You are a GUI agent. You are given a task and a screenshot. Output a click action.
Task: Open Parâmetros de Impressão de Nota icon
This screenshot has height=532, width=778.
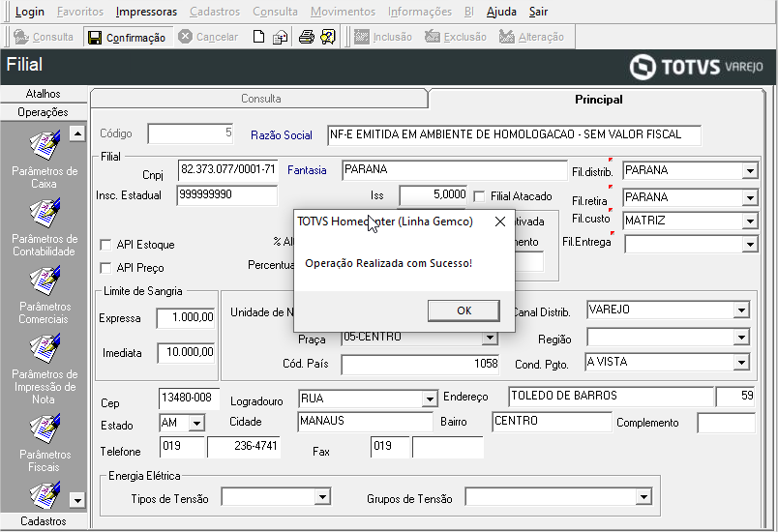coord(45,348)
